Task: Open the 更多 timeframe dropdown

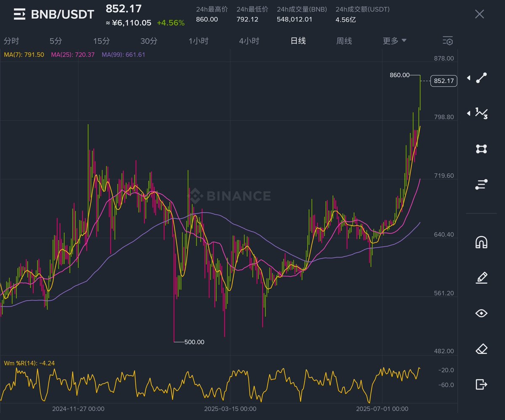Action: (394, 41)
